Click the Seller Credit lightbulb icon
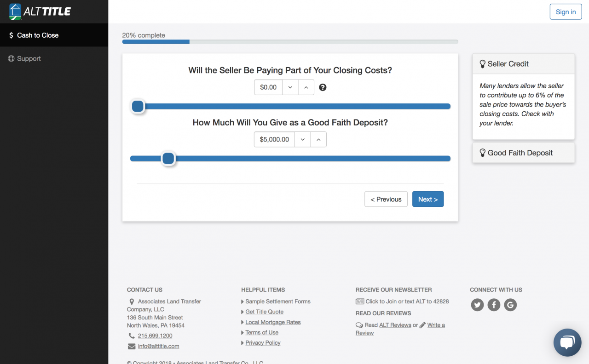Screen dimensions: 589x364 click(483, 64)
